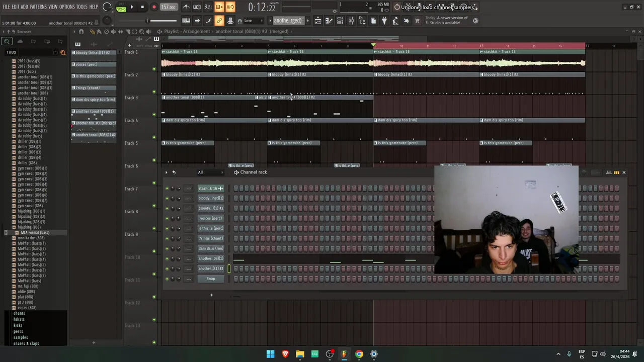The height and width of the screenshot is (362, 644).
Task: Click the browser search magnifier tab
Action: [7, 42]
